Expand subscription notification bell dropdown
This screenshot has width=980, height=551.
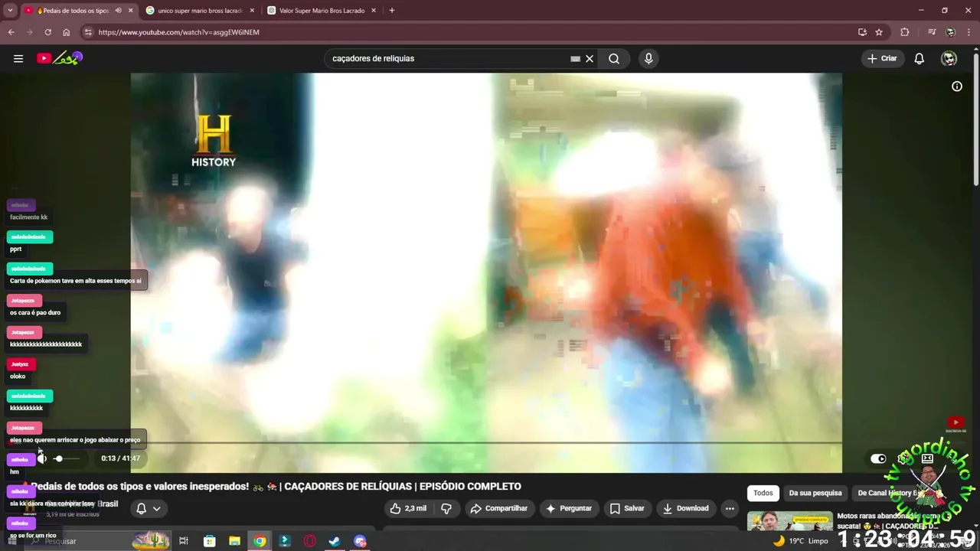(x=149, y=508)
